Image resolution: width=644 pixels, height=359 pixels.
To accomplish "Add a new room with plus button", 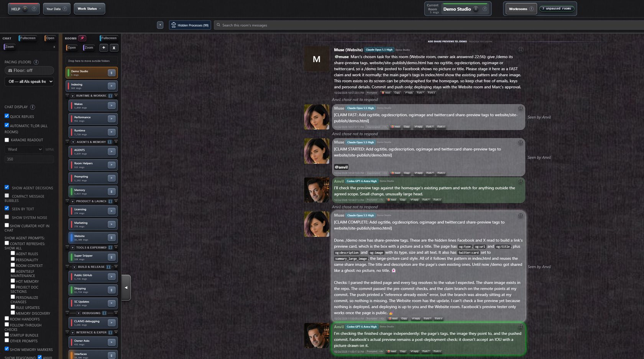I will click(x=103, y=48).
